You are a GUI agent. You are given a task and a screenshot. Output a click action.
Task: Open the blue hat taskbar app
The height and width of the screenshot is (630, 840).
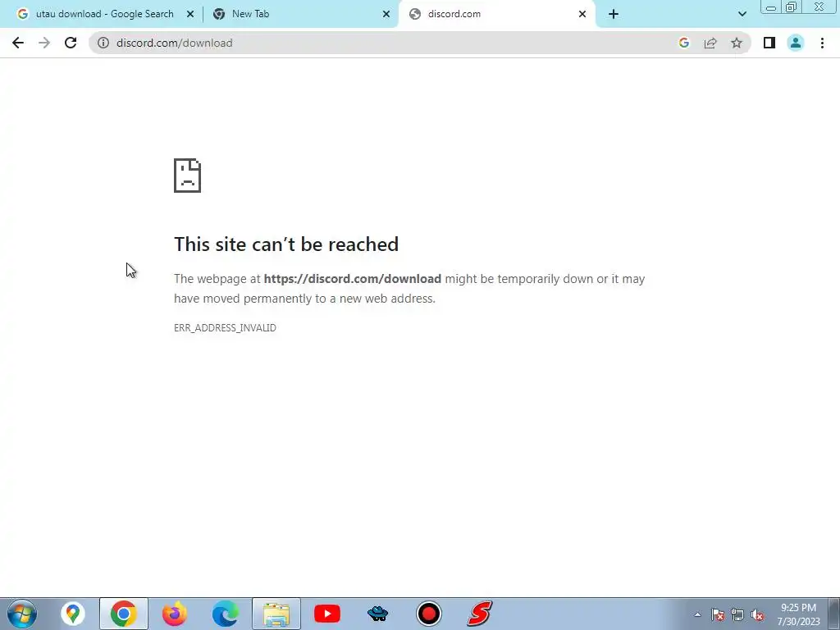[377, 614]
